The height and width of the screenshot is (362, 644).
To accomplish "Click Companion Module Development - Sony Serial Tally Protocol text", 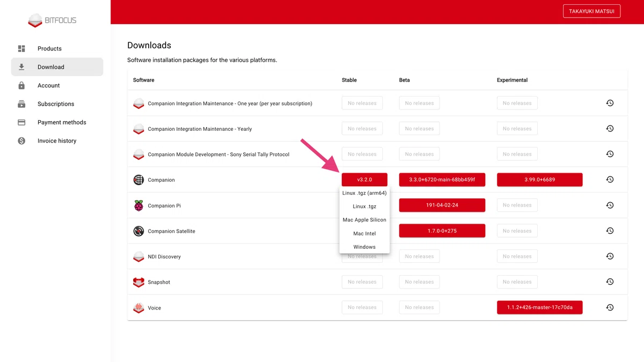I will coord(218,154).
